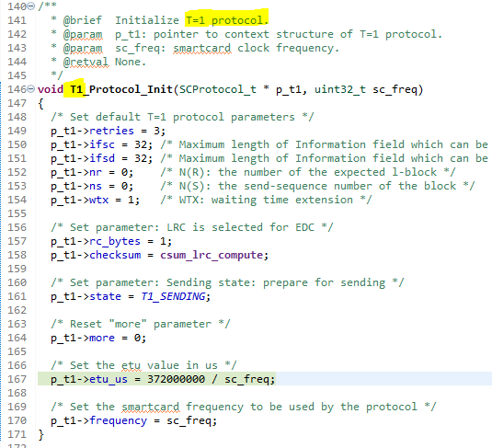Screen dimensions: 492x448
Task: Click line number 170 in the gutter
Action: tap(17, 420)
